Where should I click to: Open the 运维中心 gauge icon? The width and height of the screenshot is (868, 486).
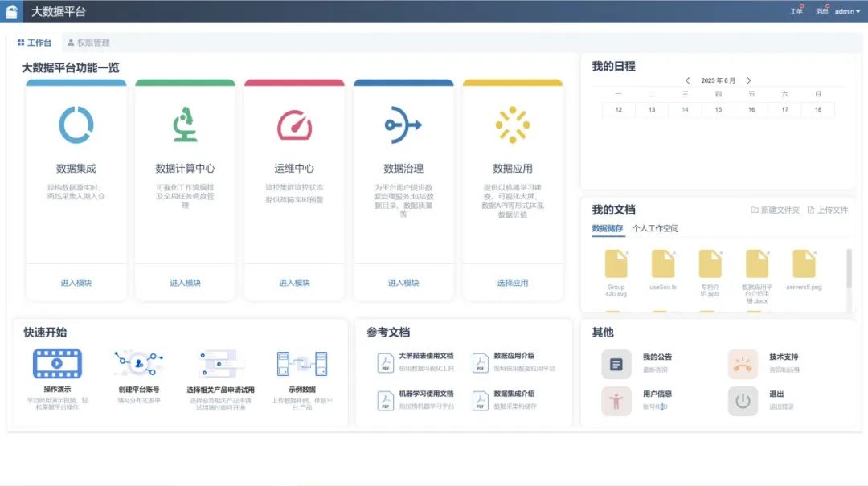[x=294, y=125]
